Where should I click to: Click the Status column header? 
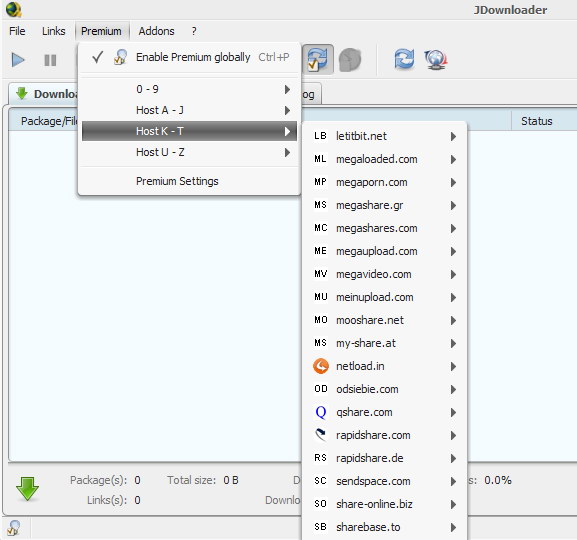[x=544, y=121]
